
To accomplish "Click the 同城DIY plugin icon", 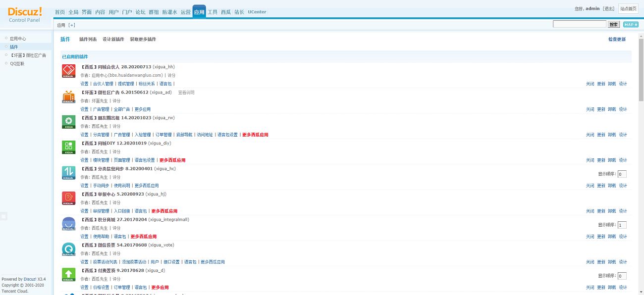I will tap(69, 147).
